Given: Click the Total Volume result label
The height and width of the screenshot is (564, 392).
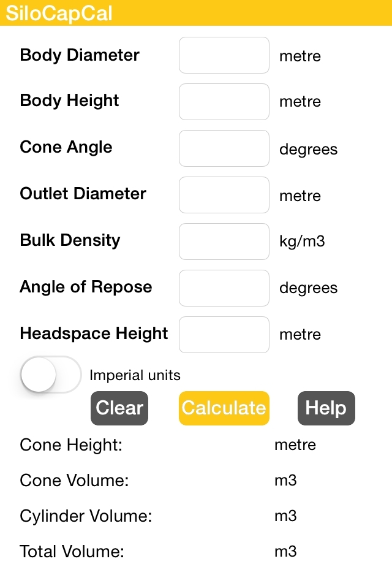Looking at the screenshot, I should [x=72, y=551].
